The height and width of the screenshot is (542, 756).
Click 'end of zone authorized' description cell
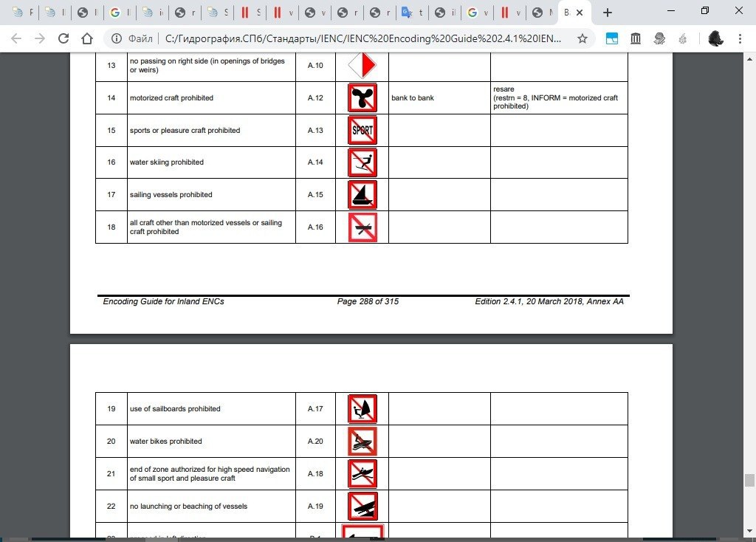tap(211, 473)
